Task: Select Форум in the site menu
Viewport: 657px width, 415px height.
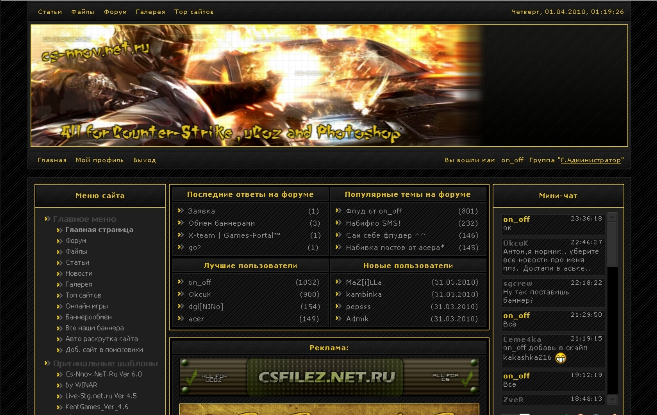Action: pos(76,241)
